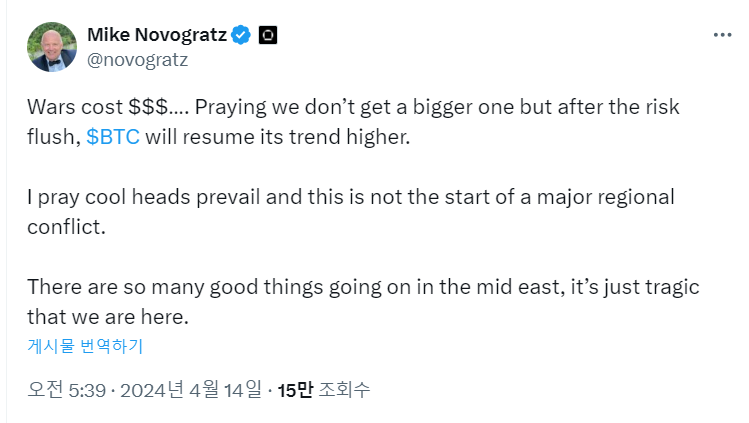Click the words "will resume its trend higher"
Viewport: 749px width, 423px height.
click(278, 137)
